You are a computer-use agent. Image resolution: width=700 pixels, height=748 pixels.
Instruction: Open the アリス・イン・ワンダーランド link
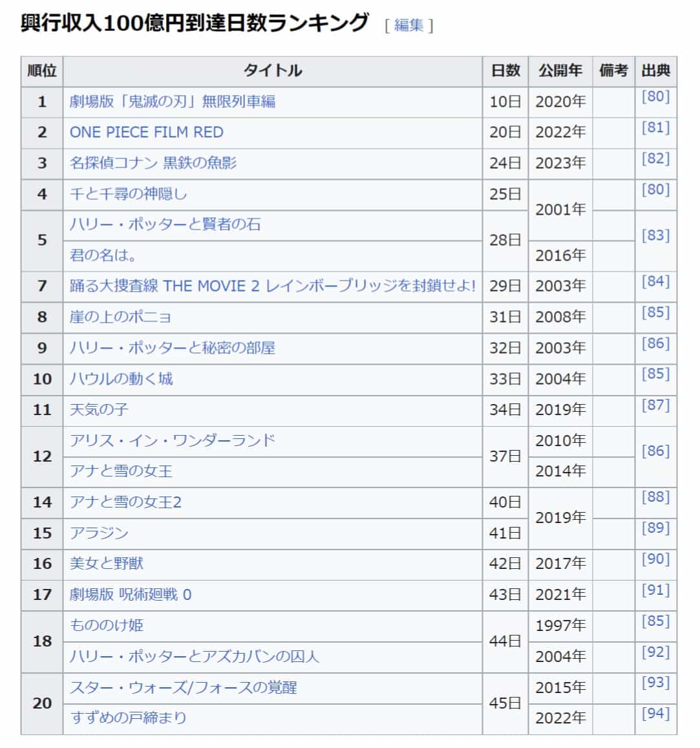[172, 440]
